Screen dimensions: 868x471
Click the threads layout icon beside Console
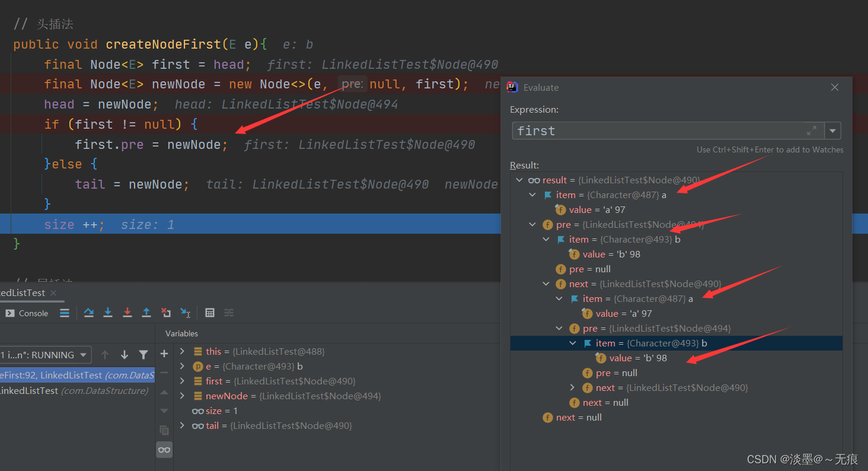click(x=65, y=313)
